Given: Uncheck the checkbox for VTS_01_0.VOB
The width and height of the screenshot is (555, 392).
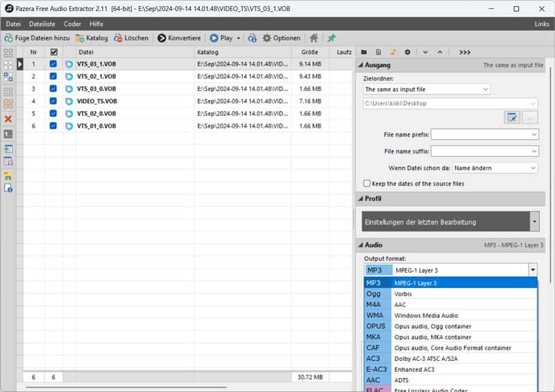Looking at the screenshot, I should tap(53, 126).
